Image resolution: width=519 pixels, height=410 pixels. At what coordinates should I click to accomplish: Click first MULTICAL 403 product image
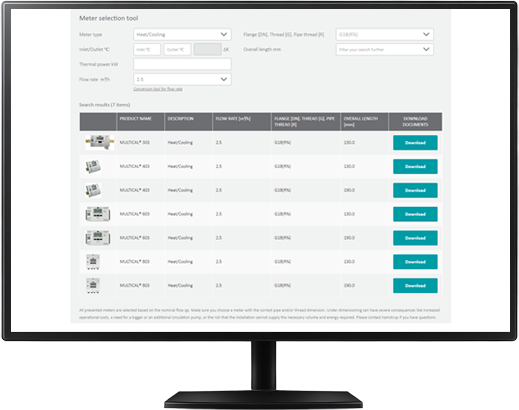click(x=93, y=166)
